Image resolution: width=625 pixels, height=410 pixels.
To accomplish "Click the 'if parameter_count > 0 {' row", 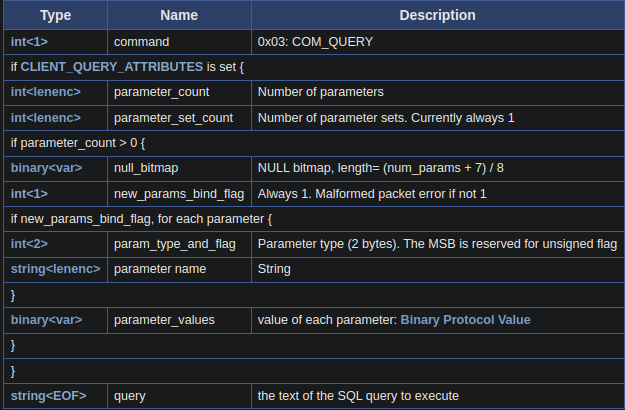I will pos(314,143).
